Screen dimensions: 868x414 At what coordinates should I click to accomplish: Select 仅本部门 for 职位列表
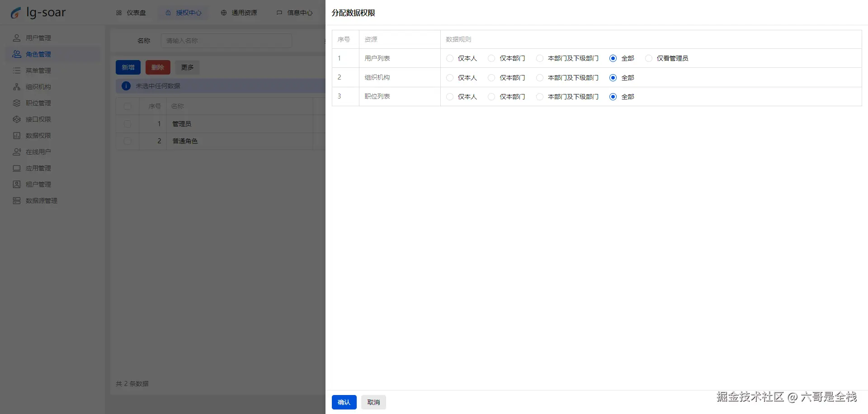click(x=491, y=97)
